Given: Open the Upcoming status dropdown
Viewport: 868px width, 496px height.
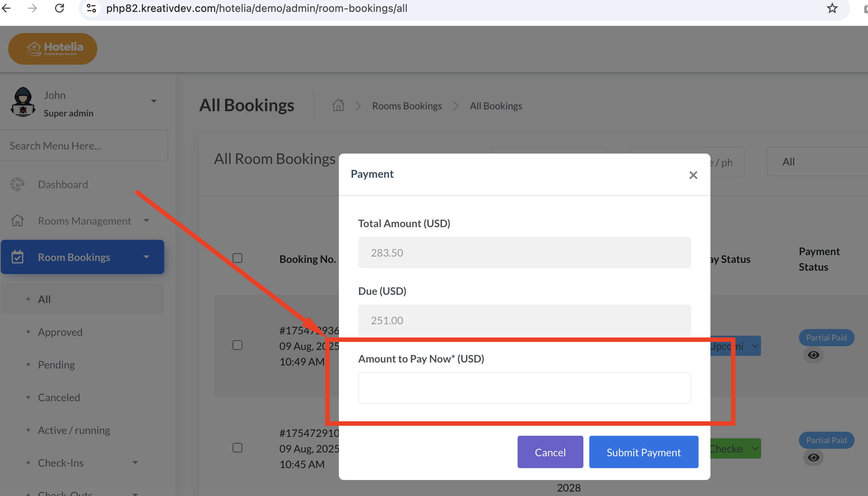Looking at the screenshot, I should [x=736, y=346].
